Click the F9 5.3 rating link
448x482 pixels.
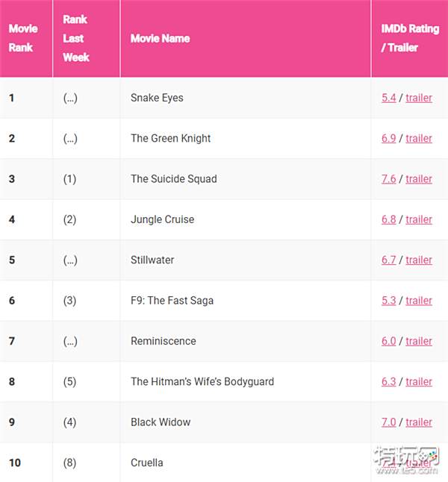click(388, 301)
